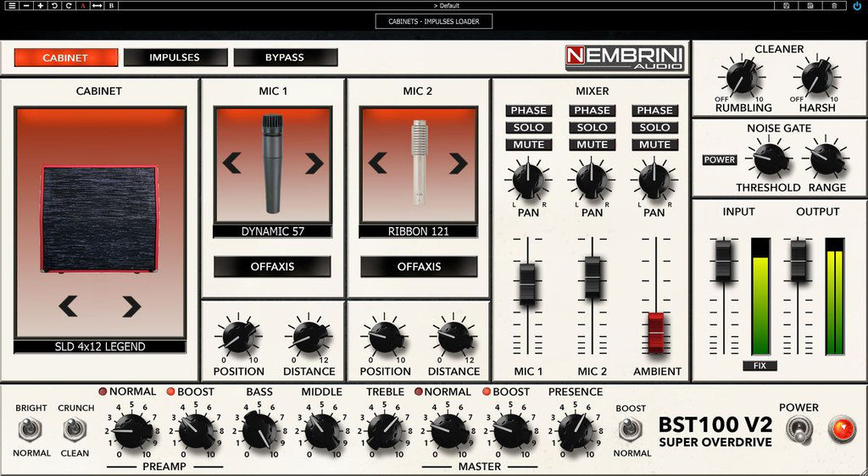The width and height of the screenshot is (868, 476).
Task: Click the BYPASS tab button
Action: pyautogui.click(x=285, y=58)
